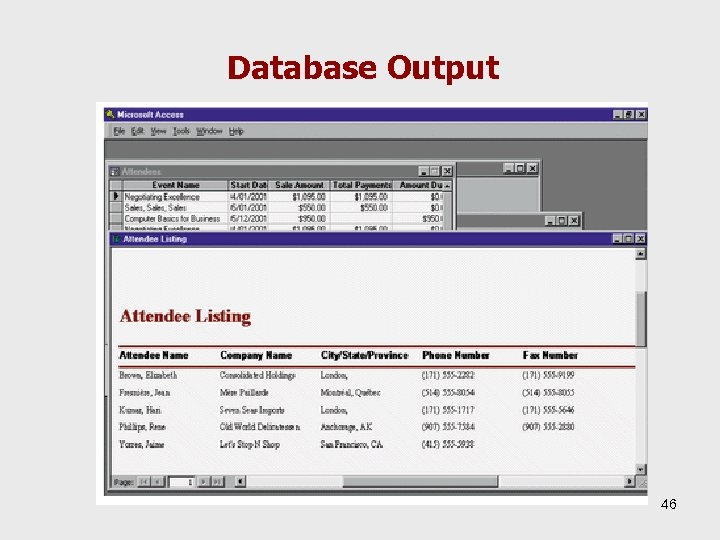The image size is (720, 540).
Task: Open the Help menu
Action: 236,131
